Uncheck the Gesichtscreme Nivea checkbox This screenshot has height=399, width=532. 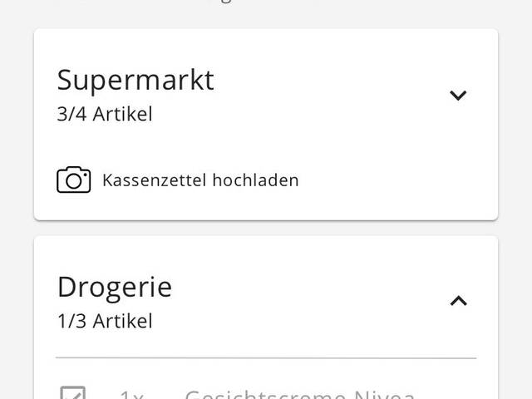coord(72,394)
